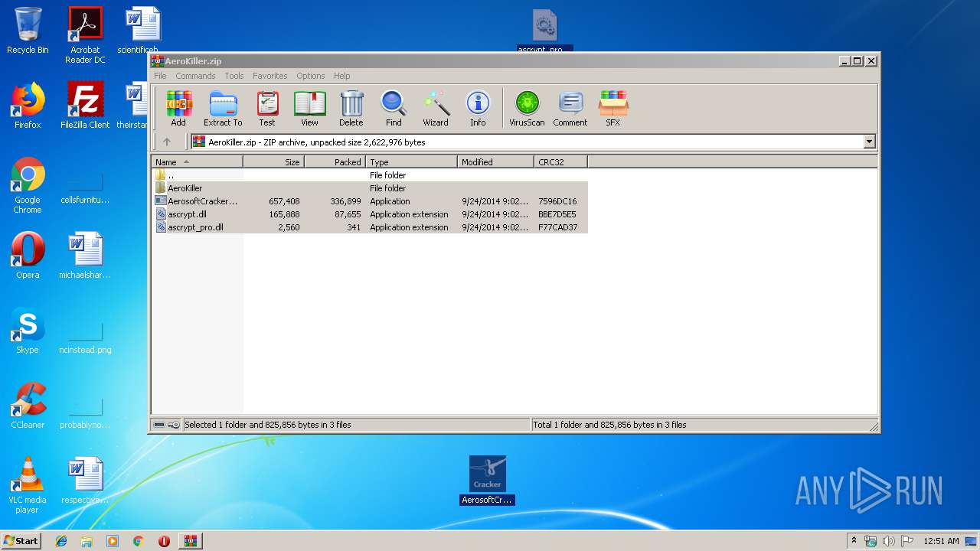This screenshot has height=551, width=980.
Task: Launch the Wizard tool
Action: coord(436,108)
